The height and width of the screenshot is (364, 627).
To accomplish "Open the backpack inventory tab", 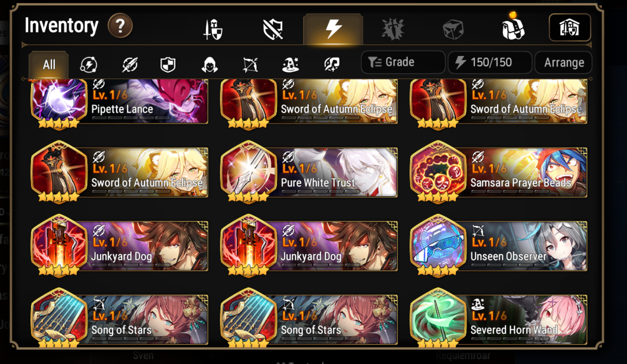I will pos(513,27).
